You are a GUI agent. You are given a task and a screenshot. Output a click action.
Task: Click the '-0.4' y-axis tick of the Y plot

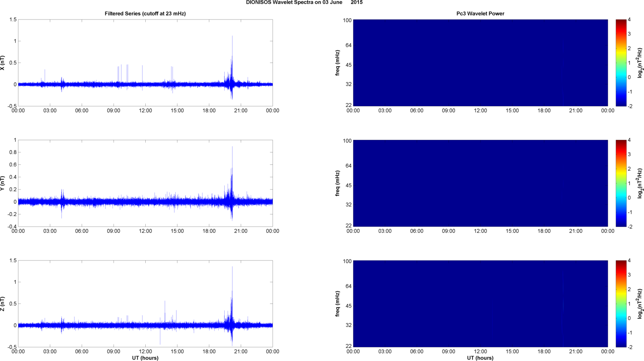click(x=11, y=227)
